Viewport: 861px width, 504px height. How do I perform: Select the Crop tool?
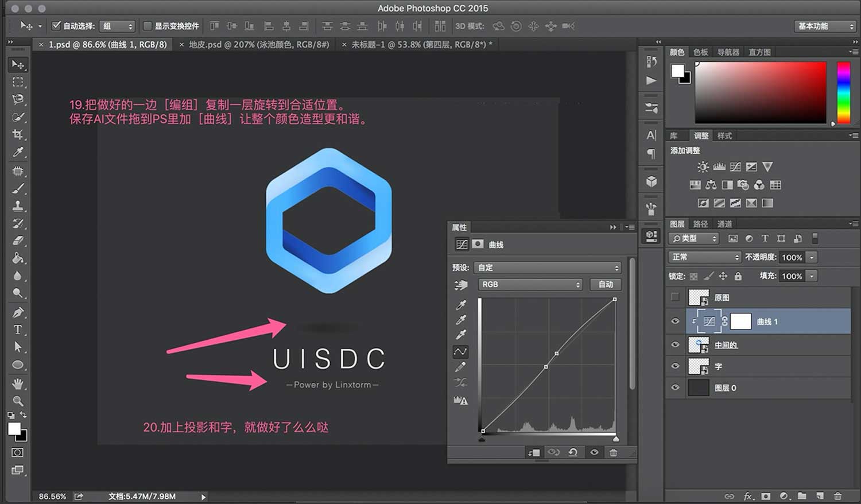[x=18, y=135]
